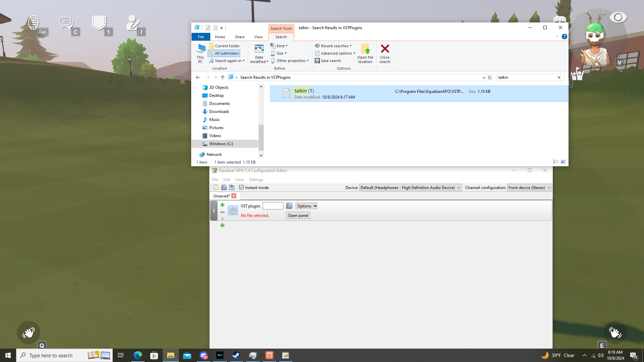Click the navigation pane vertical scrollbar
This screenshot has width=644, height=362.
click(x=261, y=137)
